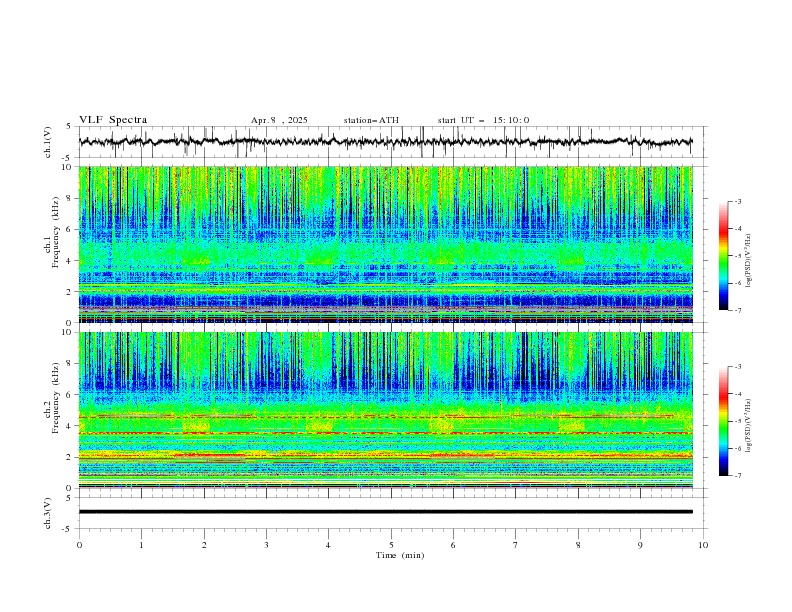Select the "Time (min)" axis label
The width and height of the screenshot is (792, 612).
[x=400, y=555]
